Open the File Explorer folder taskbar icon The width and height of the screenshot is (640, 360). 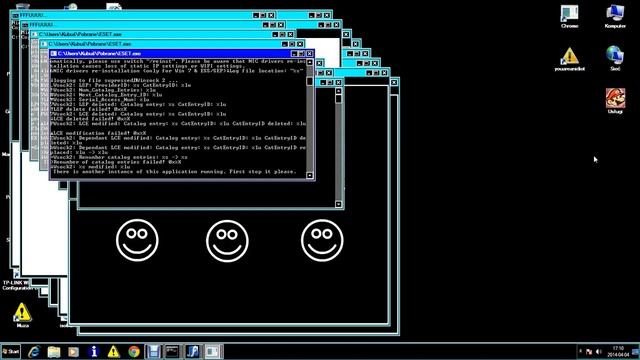click(x=53, y=351)
